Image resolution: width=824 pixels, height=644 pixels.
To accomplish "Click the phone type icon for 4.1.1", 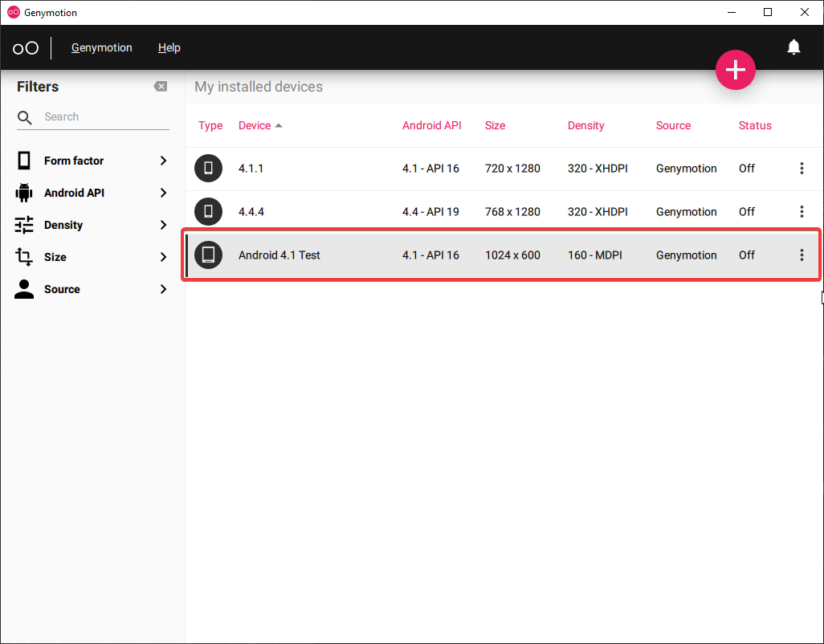I will click(209, 168).
